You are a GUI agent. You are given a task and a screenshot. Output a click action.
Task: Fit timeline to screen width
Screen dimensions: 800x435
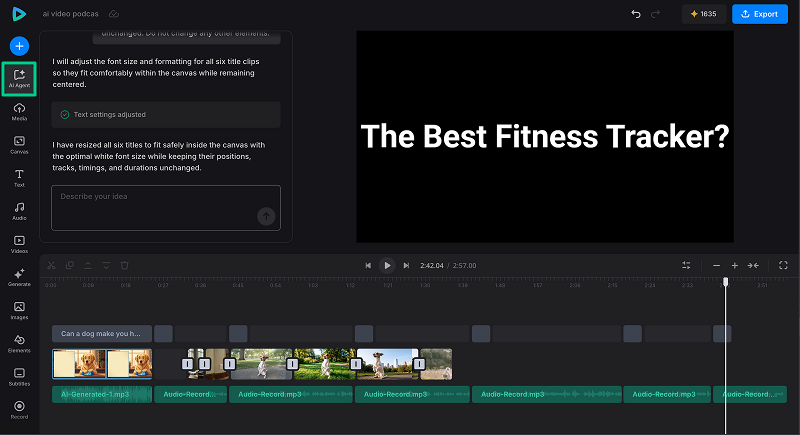[753, 265]
